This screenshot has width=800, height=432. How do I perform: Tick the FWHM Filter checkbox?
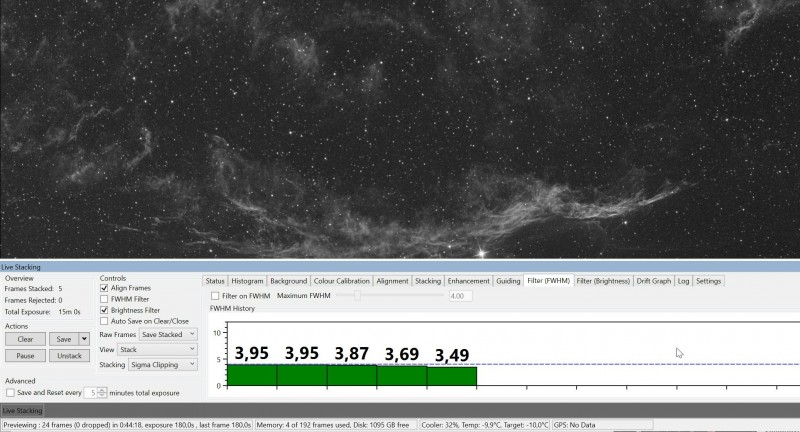104,299
